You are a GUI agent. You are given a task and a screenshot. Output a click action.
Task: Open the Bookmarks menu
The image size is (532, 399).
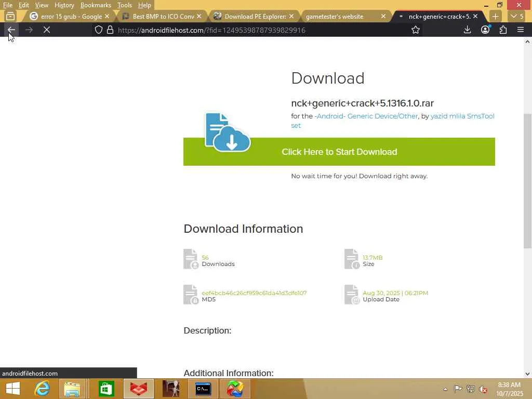click(96, 5)
